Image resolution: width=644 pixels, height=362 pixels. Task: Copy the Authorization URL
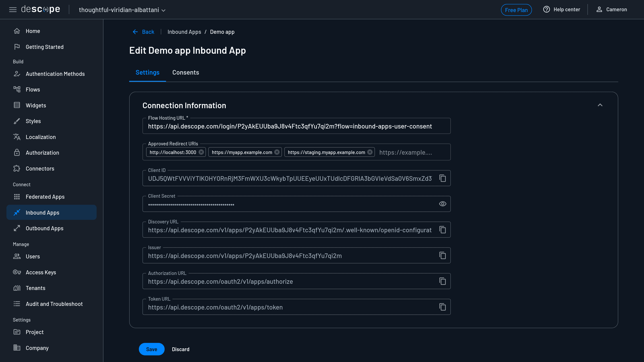click(x=443, y=281)
